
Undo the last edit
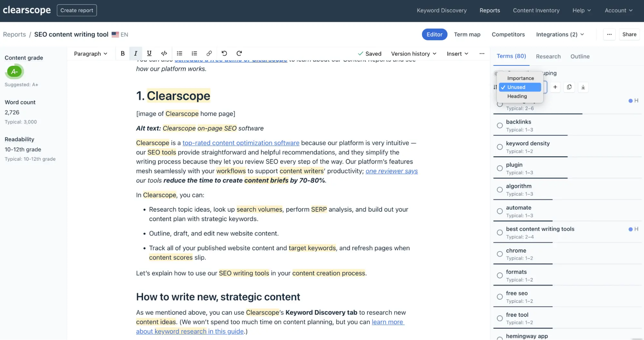tap(224, 53)
